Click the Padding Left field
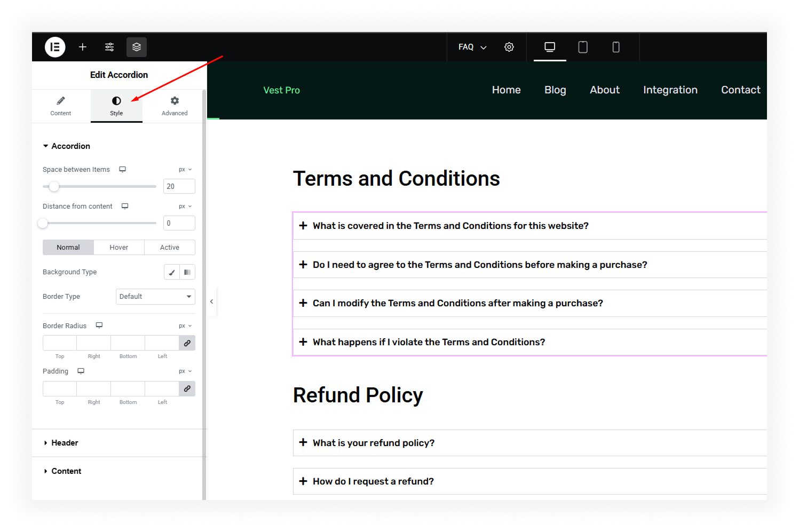799x532 pixels. pos(162,388)
